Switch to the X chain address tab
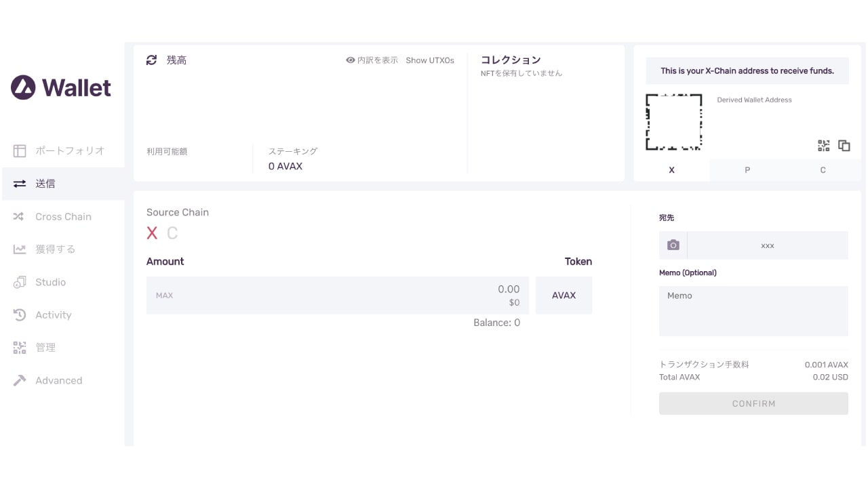The height and width of the screenshot is (488, 868). tap(671, 170)
